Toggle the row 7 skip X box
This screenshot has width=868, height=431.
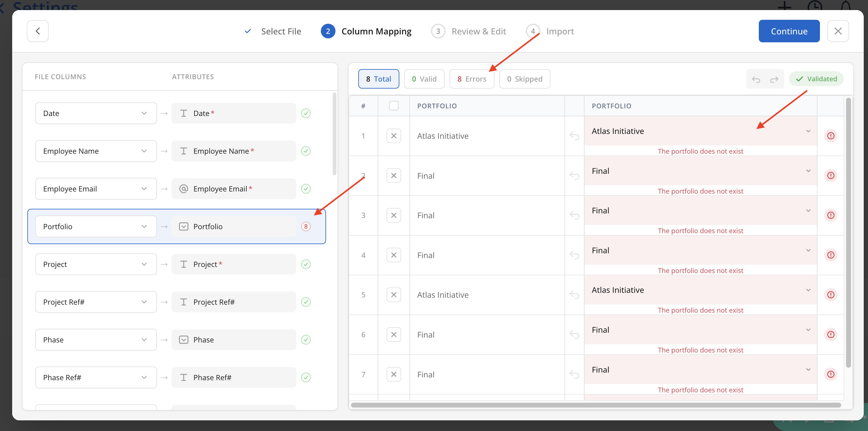(394, 374)
